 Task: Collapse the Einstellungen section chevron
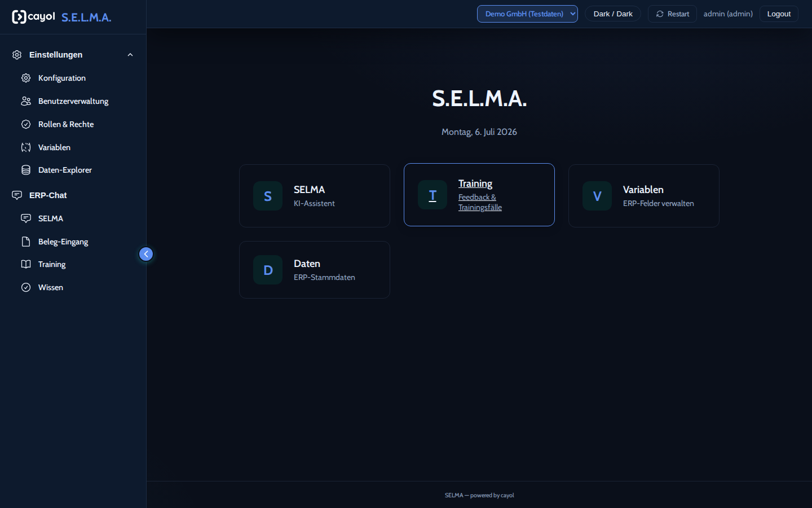[x=130, y=55]
